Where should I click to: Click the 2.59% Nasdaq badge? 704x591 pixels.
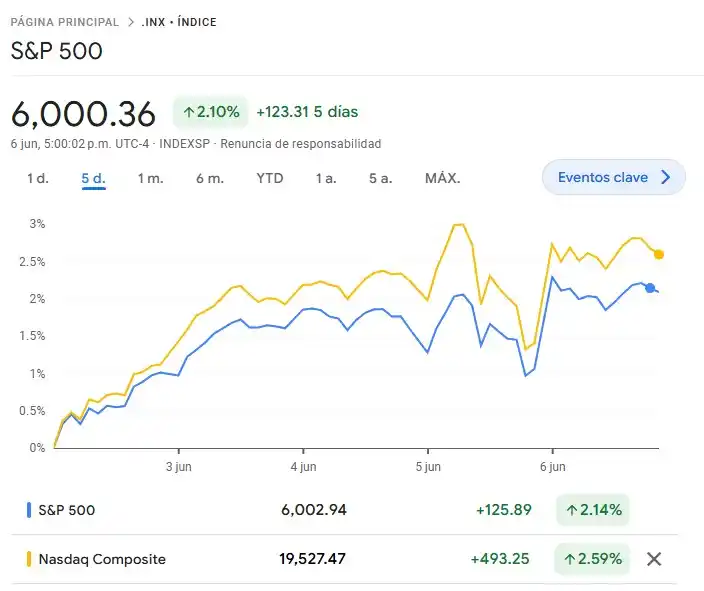click(x=592, y=559)
